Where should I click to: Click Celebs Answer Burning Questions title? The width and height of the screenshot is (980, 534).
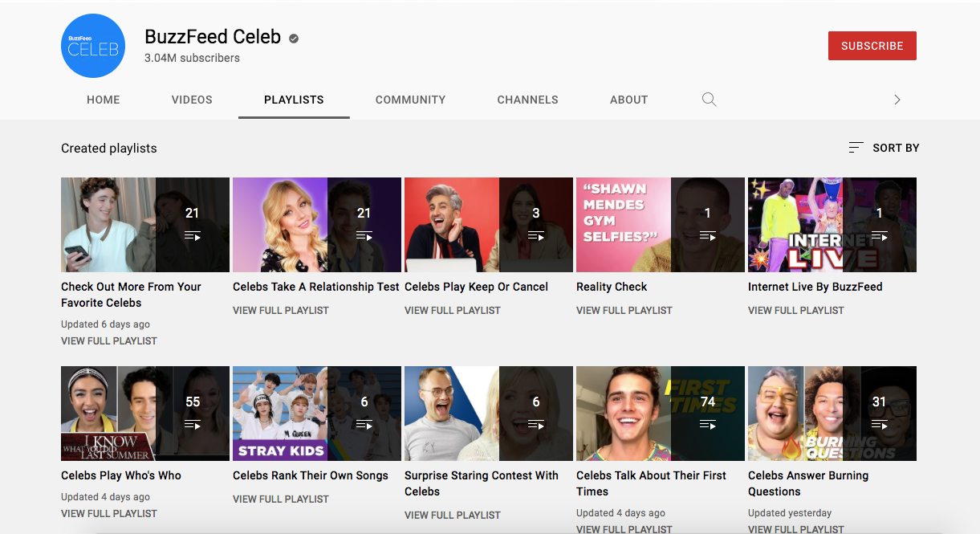[x=808, y=483]
